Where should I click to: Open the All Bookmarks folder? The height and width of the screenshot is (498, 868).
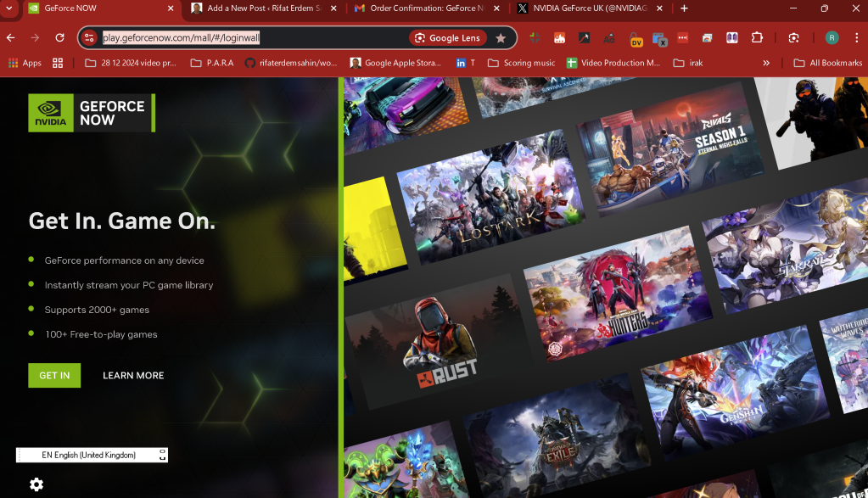pos(828,63)
